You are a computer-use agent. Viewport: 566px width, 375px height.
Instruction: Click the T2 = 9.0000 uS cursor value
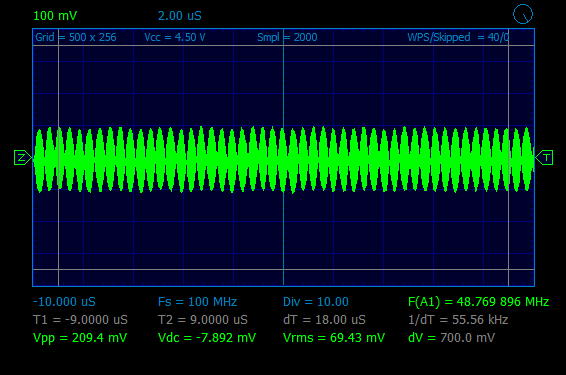(x=203, y=320)
